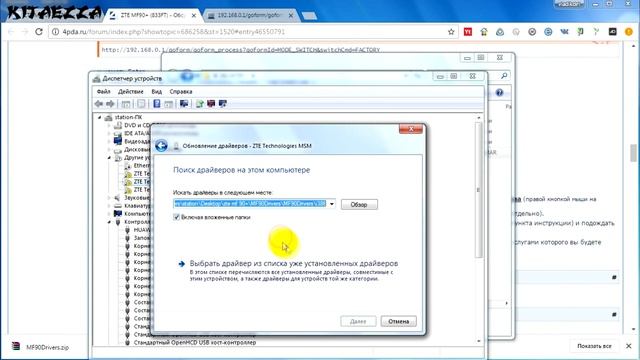This screenshot has height=360, width=640.
Task: Click the green Evernote-style extension icon
Action: click(x=580, y=31)
